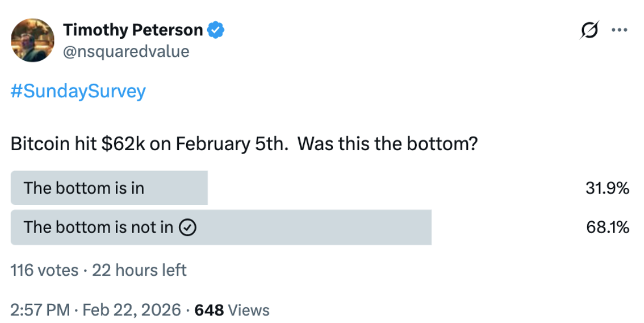
Task: Click the 116 votes count
Action: [x=44, y=270]
